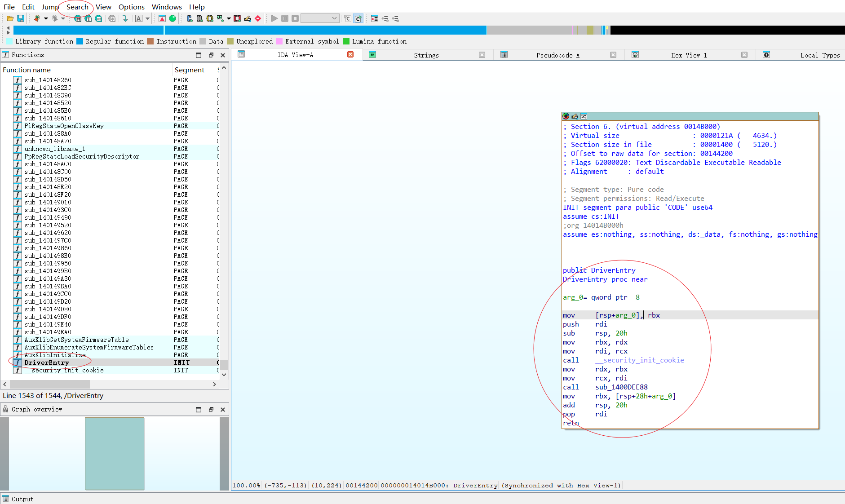Click the red diamond stop icon
Image resolution: width=845 pixels, height=504 pixels.
(x=258, y=18)
